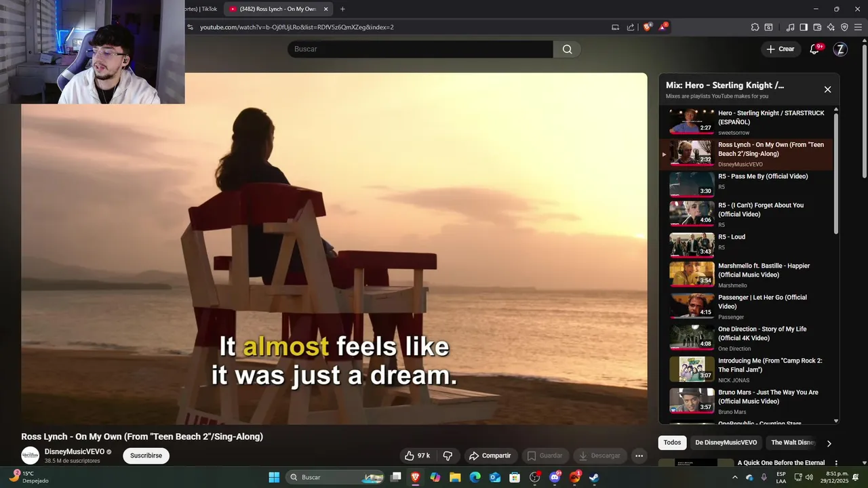This screenshot has width=868, height=488.
Task: Play Hero - Sterling Knight playlist thumbnail
Action: (x=692, y=122)
